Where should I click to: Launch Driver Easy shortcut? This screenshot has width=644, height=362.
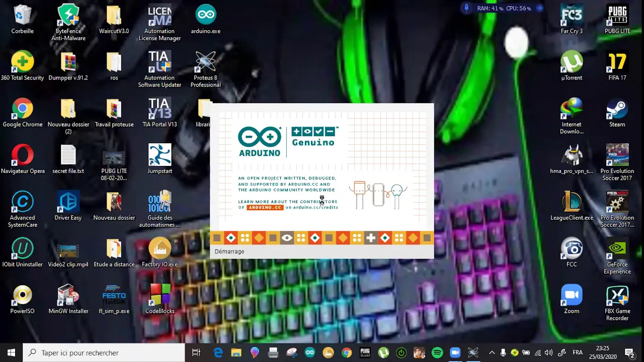pyautogui.click(x=68, y=206)
